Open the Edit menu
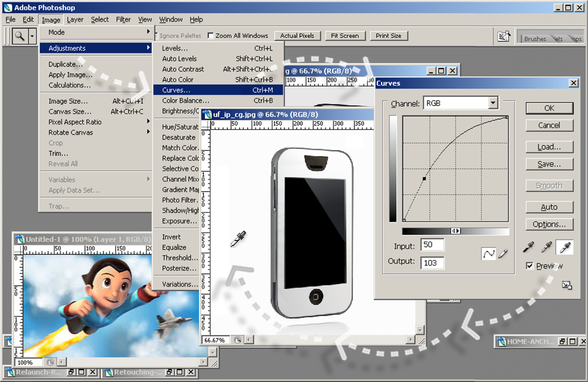The image size is (588, 382). point(28,20)
